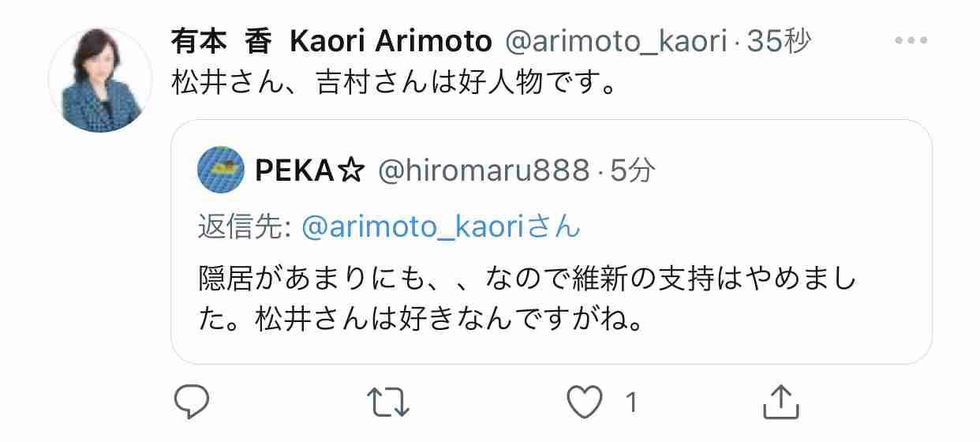The width and height of the screenshot is (980, 442).
Task: Follow the blue @arimoto_kaoriさん reply-to link
Action: pos(442,227)
